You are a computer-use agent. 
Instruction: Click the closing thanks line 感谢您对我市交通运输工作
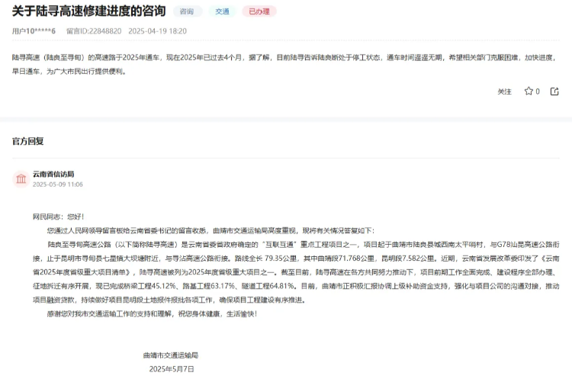coord(153,313)
